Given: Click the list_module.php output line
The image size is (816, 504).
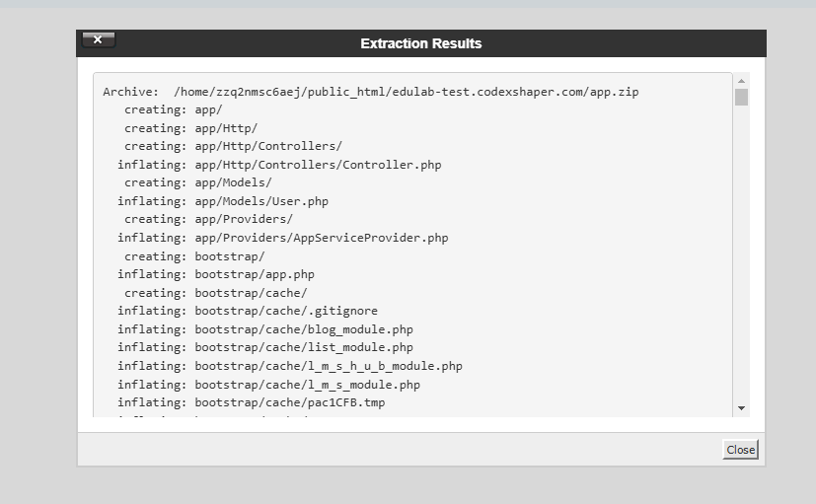Looking at the screenshot, I should pyautogui.click(x=264, y=347).
